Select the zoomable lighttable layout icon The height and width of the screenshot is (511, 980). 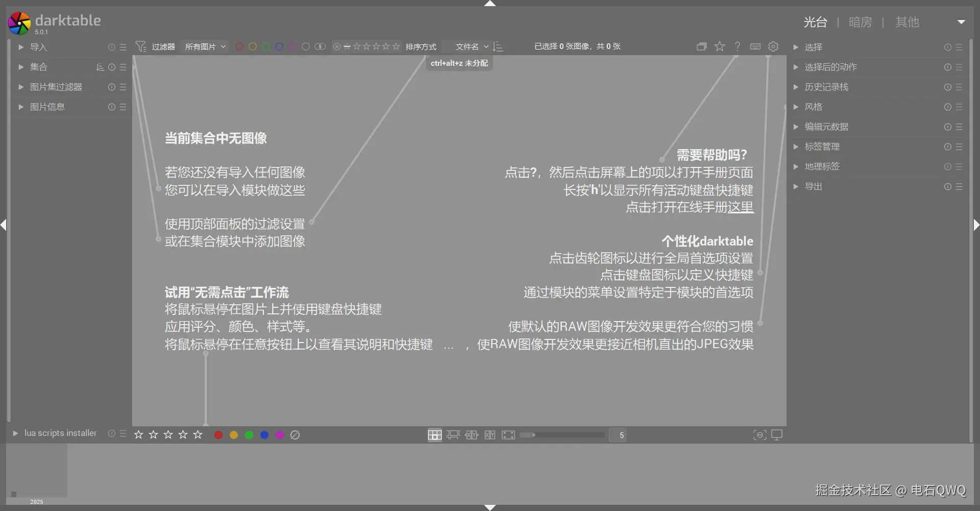pos(453,435)
